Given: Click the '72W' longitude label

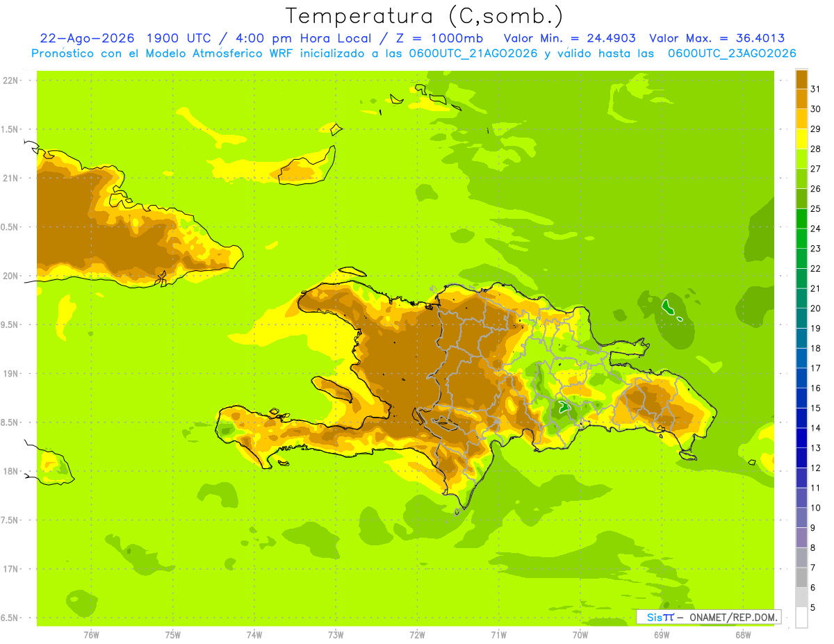Looking at the screenshot, I should (417, 635).
